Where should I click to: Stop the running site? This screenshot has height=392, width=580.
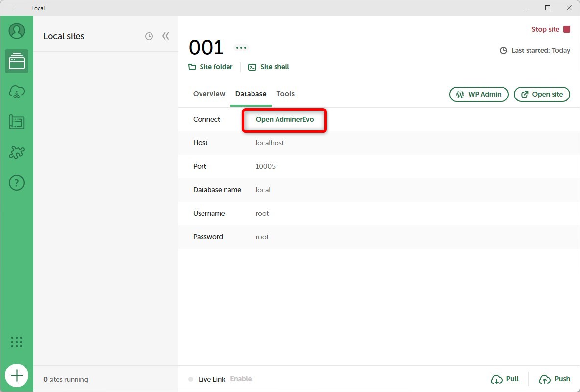[551, 29]
